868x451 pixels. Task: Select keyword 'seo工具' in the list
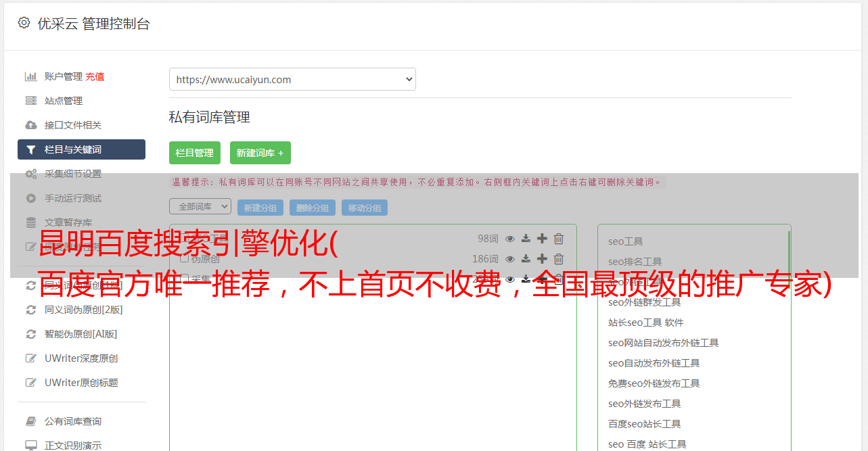coord(625,241)
